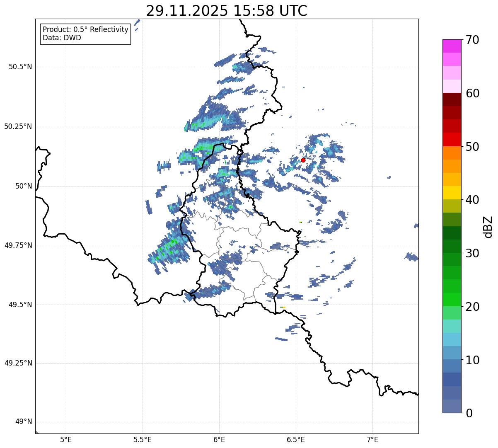Click the 49°N latitude label
This screenshot has height=448, width=498.
tap(24, 422)
